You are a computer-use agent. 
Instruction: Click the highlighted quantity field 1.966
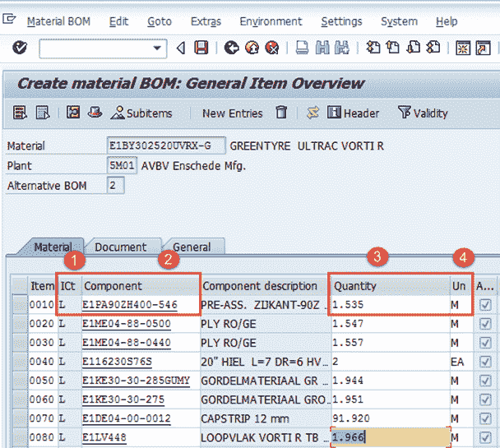(391, 437)
